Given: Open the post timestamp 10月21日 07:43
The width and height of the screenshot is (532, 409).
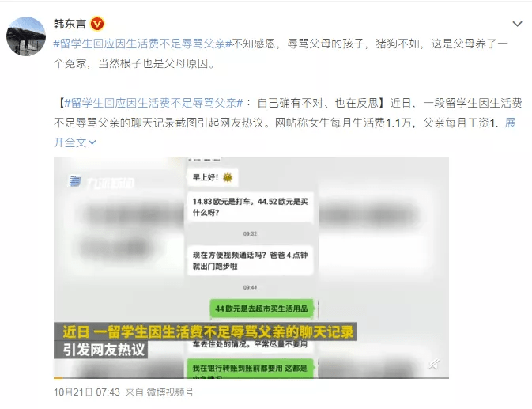Looking at the screenshot, I should (x=87, y=392).
